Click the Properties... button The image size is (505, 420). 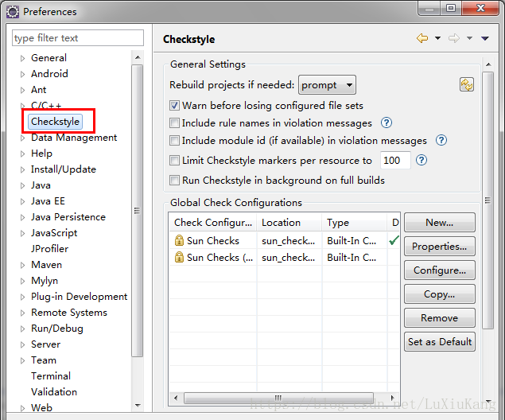point(440,246)
